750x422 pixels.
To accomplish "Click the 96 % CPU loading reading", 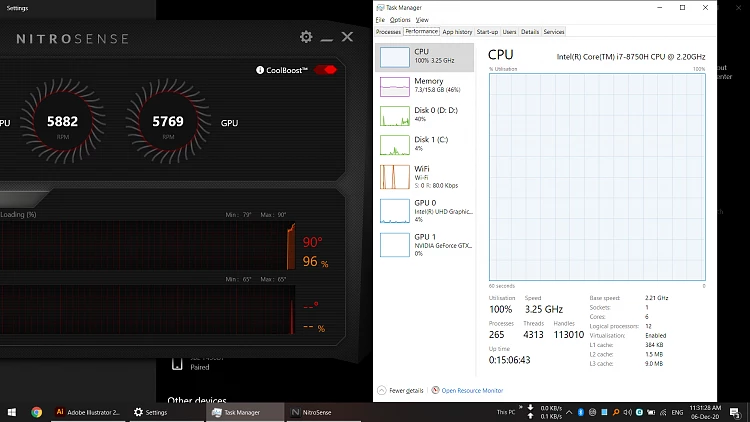I will (315, 261).
